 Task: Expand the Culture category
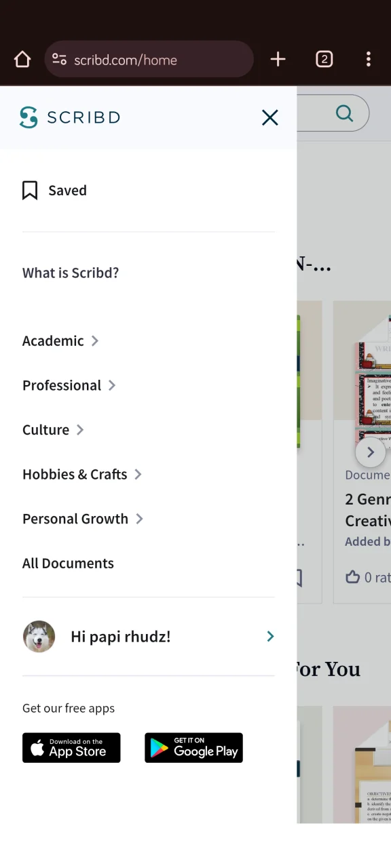(x=53, y=430)
